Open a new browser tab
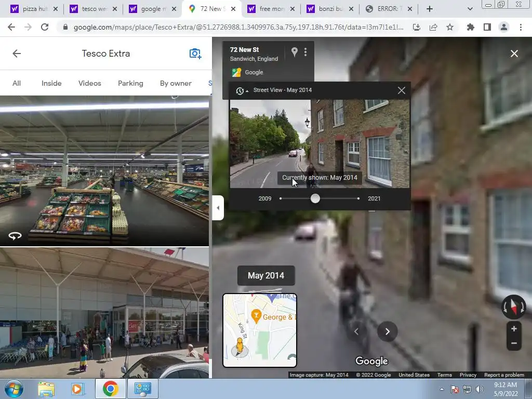Image resolution: width=532 pixels, height=399 pixels. point(430,9)
